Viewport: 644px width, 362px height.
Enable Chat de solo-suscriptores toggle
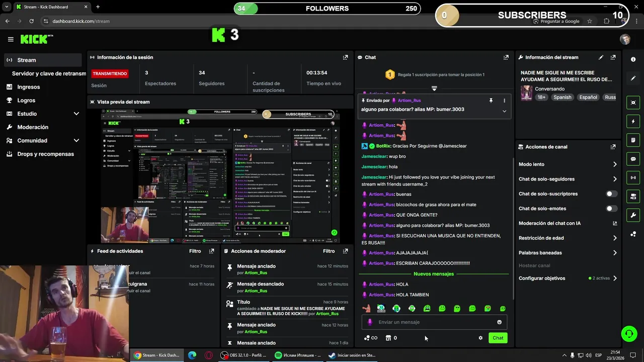tap(611, 194)
